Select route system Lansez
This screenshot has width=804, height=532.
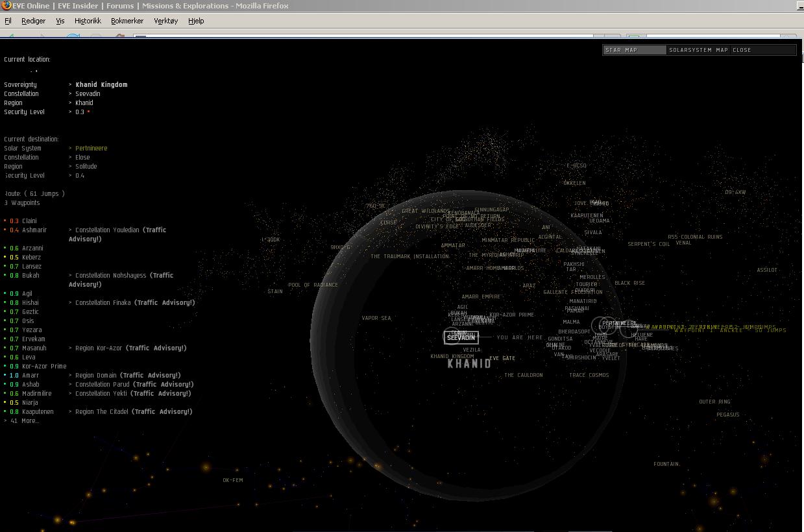click(x=32, y=266)
